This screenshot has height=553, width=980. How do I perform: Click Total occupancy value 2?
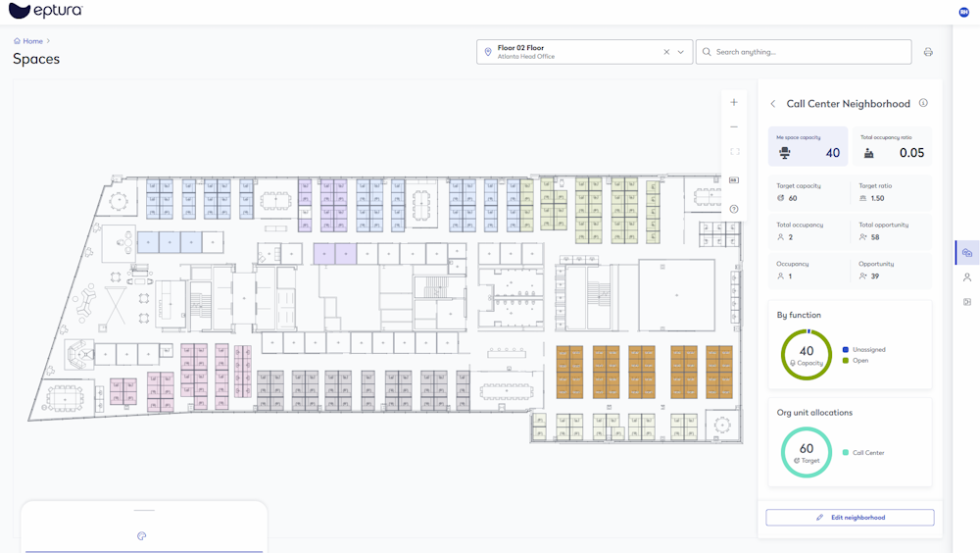click(x=791, y=237)
